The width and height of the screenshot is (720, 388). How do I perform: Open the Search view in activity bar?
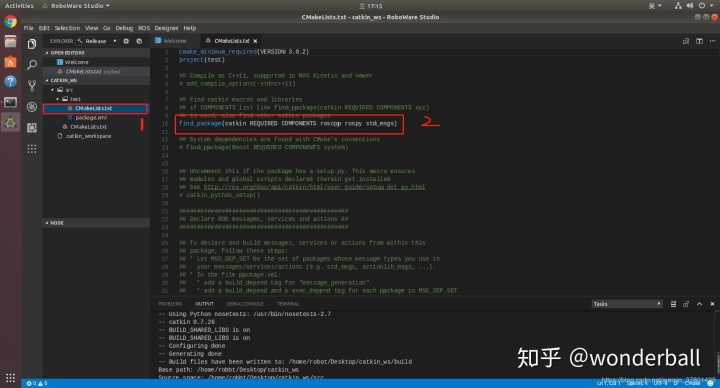coord(32,65)
